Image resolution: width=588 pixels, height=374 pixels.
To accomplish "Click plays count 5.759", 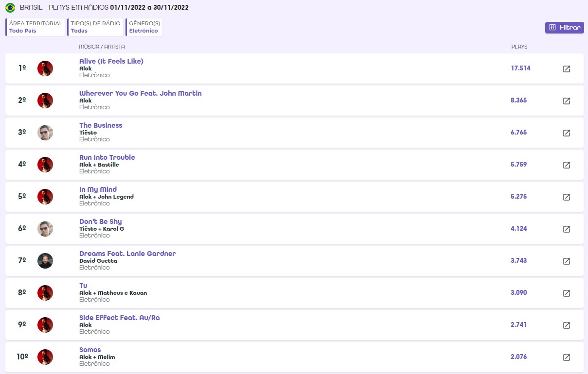I will (519, 165).
